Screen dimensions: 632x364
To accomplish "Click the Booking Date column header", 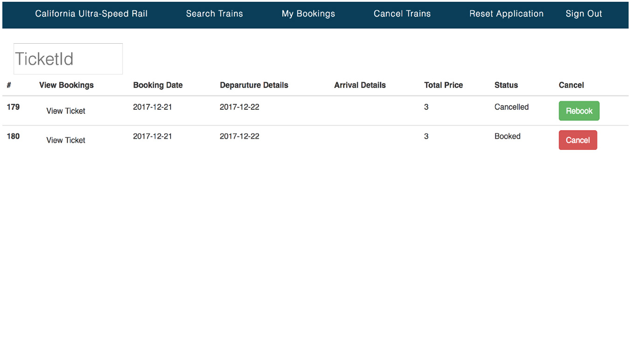I will (158, 85).
